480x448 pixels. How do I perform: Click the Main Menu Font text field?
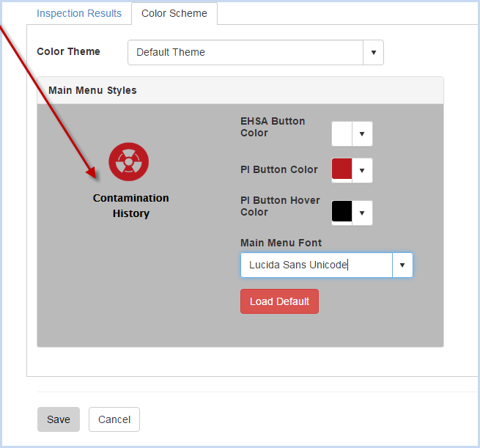[x=317, y=265]
